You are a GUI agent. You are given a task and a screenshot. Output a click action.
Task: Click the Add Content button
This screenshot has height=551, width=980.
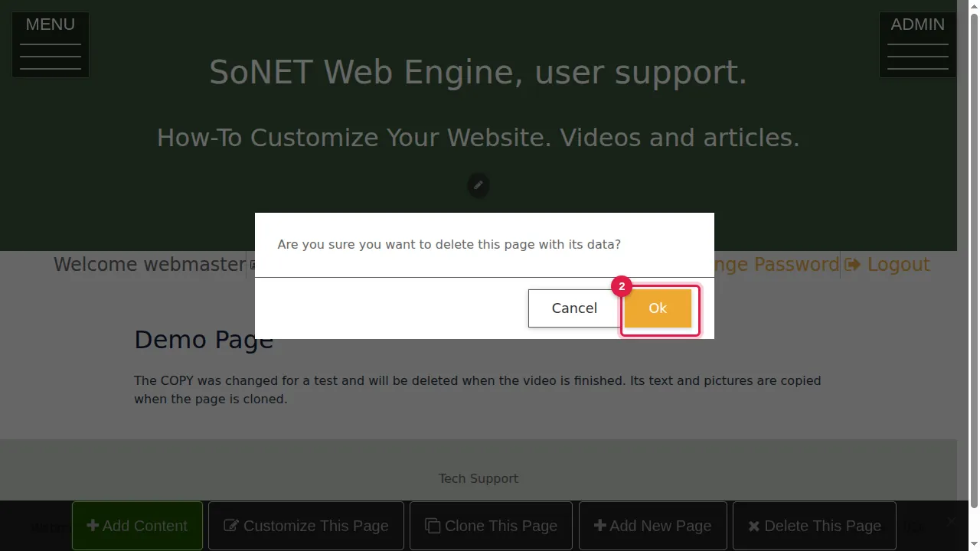tap(137, 526)
